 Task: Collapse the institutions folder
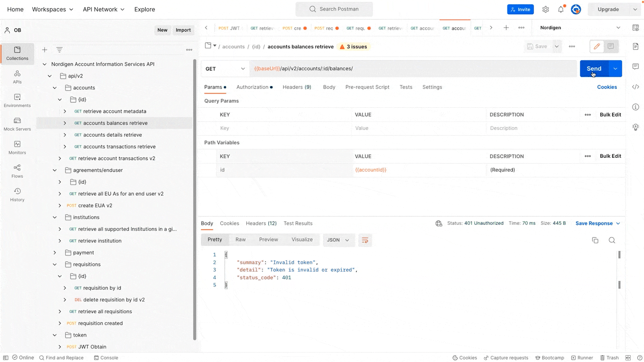tap(55, 217)
